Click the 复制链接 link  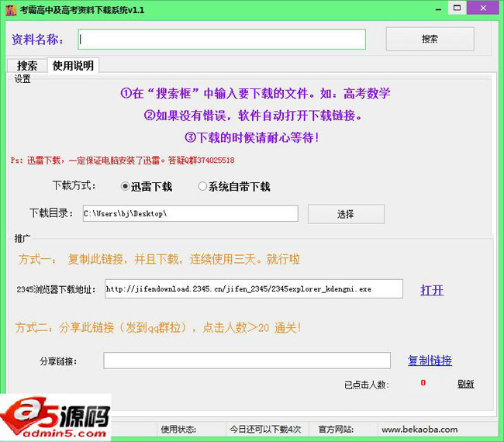point(430,361)
